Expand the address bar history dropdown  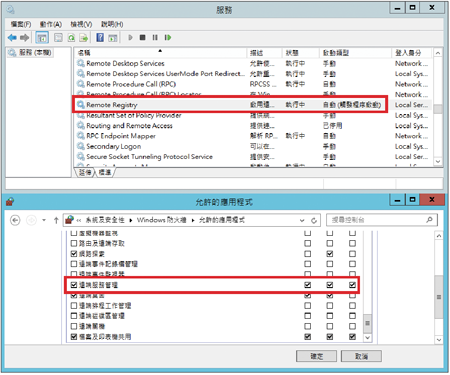[302, 220]
